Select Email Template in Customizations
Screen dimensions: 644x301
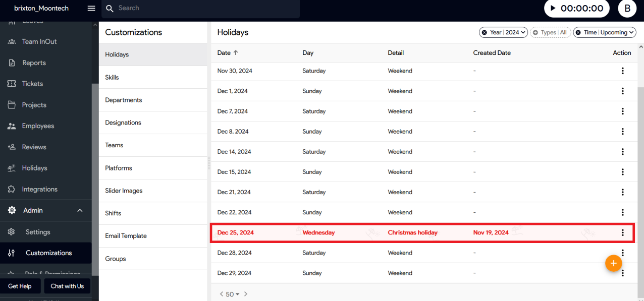(x=126, y=236)
